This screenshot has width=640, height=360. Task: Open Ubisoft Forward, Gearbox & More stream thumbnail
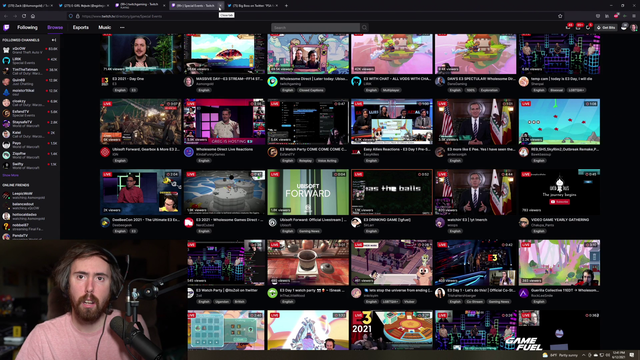pos(141,122)
